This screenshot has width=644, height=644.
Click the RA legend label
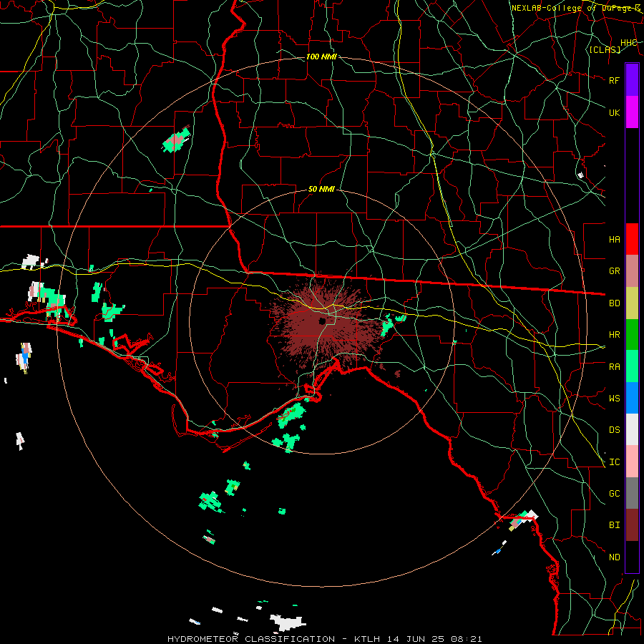(x=614, y=367)
